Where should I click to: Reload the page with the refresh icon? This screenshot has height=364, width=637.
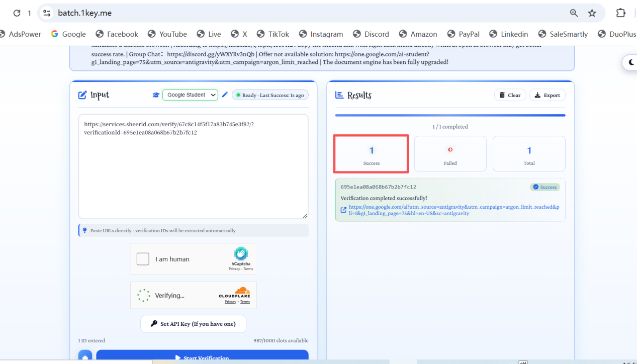(x=17, y=13)
